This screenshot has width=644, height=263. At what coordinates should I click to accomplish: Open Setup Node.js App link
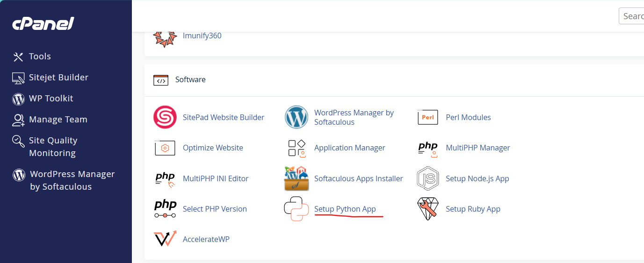pos(478,178)
